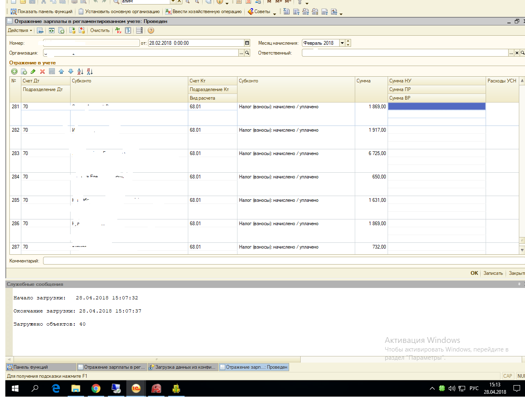Click the calculator icon in top toolbar
Image resolution: width=525 pixels, height=420 pixels.
(239, 2)
